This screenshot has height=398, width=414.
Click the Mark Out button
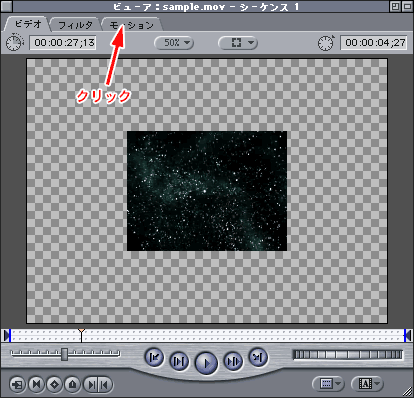(105, 385)
